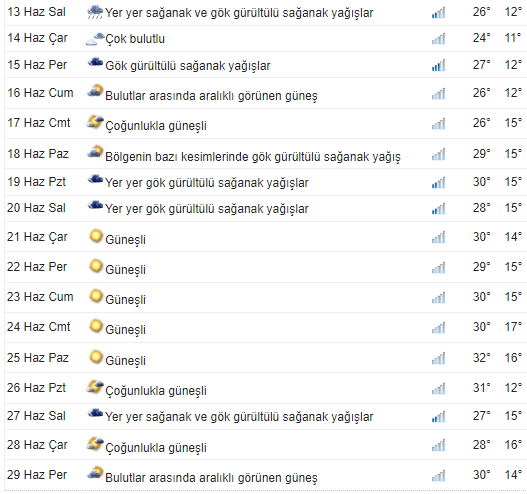Screen dimensions: 527x494
Task: Click the 'Çok bulutlu' description
Action: (x=135, y=39)
